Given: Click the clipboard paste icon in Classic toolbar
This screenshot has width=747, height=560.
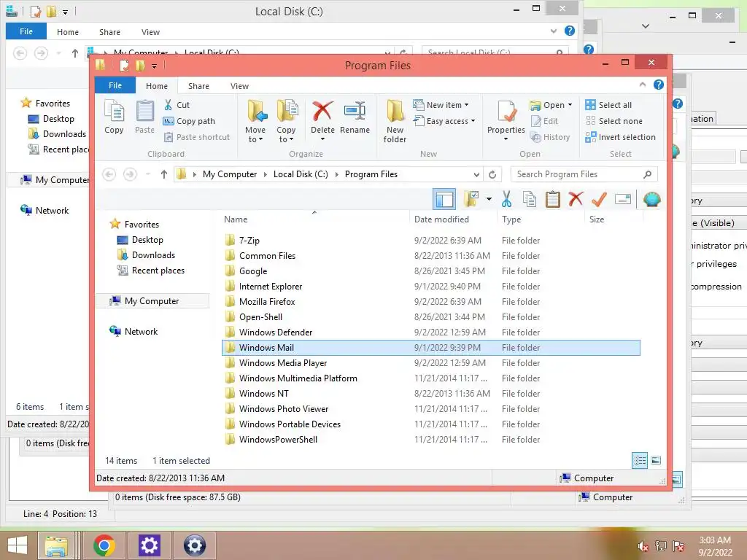Looking at the screenshot, I should [553, 199].
